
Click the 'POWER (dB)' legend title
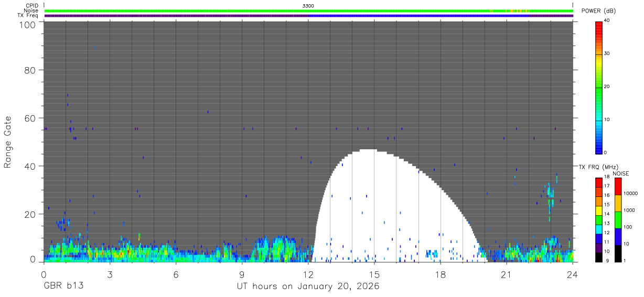(x=598, y=11)
